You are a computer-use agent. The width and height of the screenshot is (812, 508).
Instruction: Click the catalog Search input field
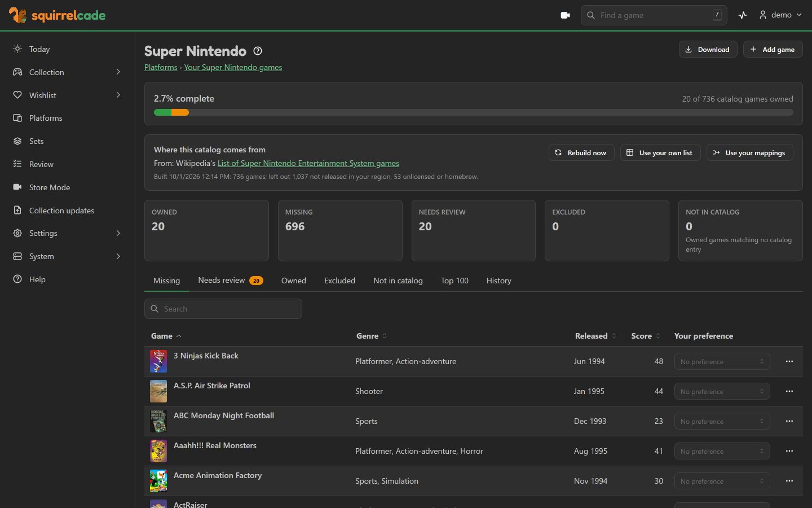[x=223, y=309]
